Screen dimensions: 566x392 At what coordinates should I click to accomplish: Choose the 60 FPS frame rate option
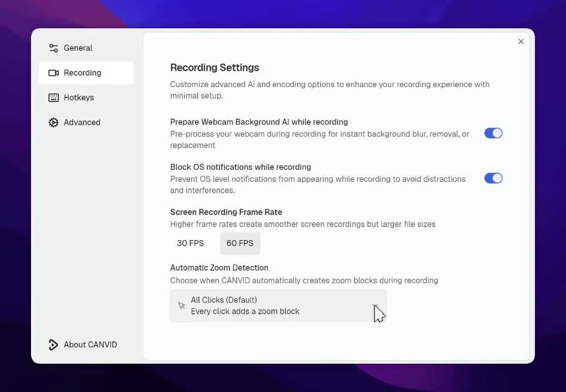240,243
